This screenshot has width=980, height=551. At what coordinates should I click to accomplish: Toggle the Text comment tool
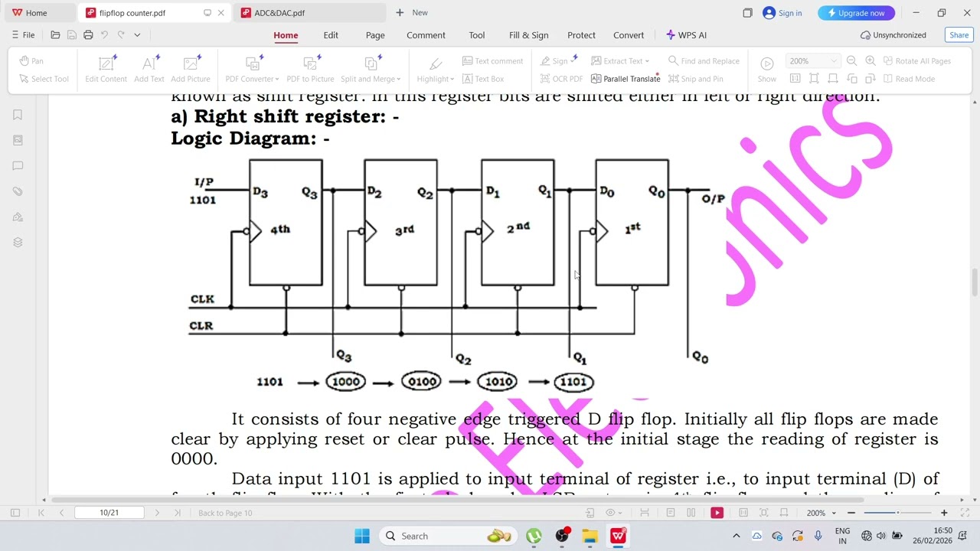click(x=492, y=61)
